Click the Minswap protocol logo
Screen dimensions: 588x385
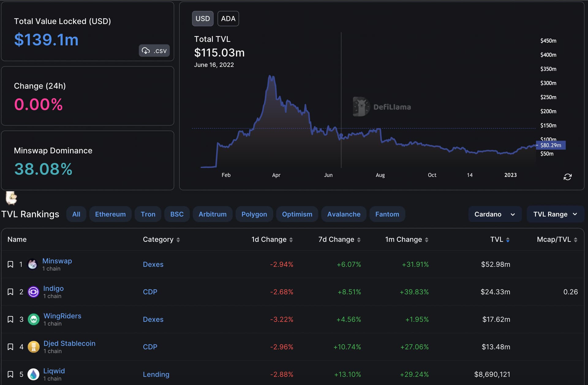click(32, 264)
